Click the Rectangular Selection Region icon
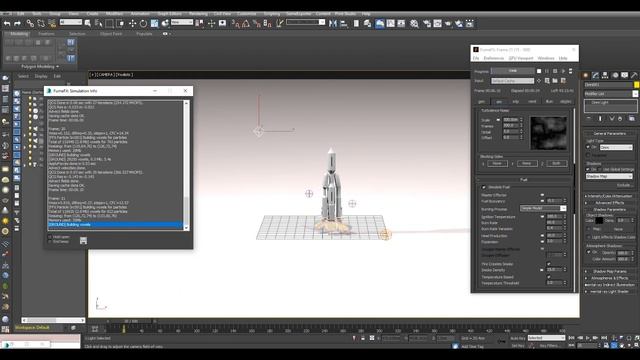Viewport: 640px width, 360px height. click(109, 24)
